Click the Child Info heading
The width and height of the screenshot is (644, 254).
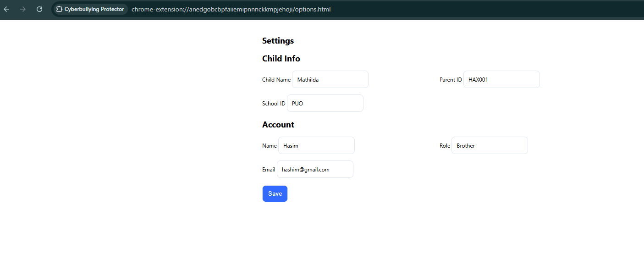pos(281,59)
